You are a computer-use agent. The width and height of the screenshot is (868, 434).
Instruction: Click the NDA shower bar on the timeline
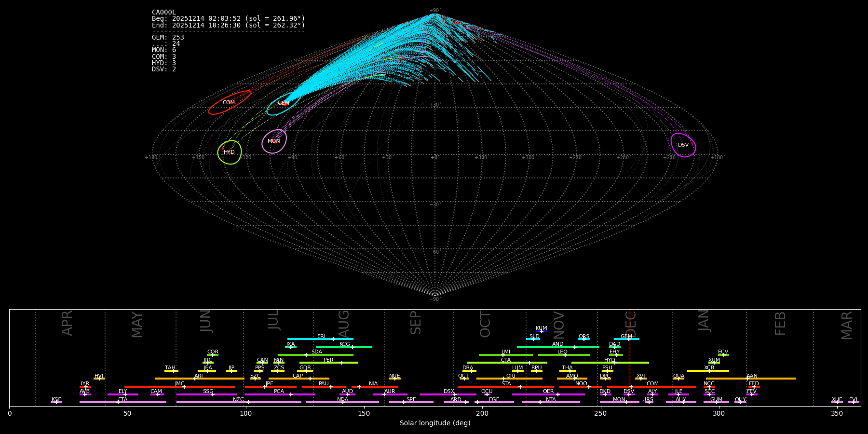342,402
